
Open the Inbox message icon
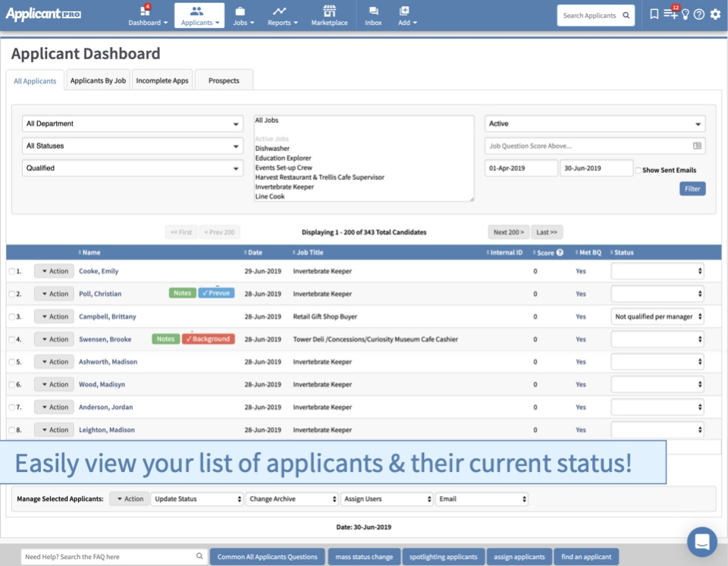coord(372,11)
